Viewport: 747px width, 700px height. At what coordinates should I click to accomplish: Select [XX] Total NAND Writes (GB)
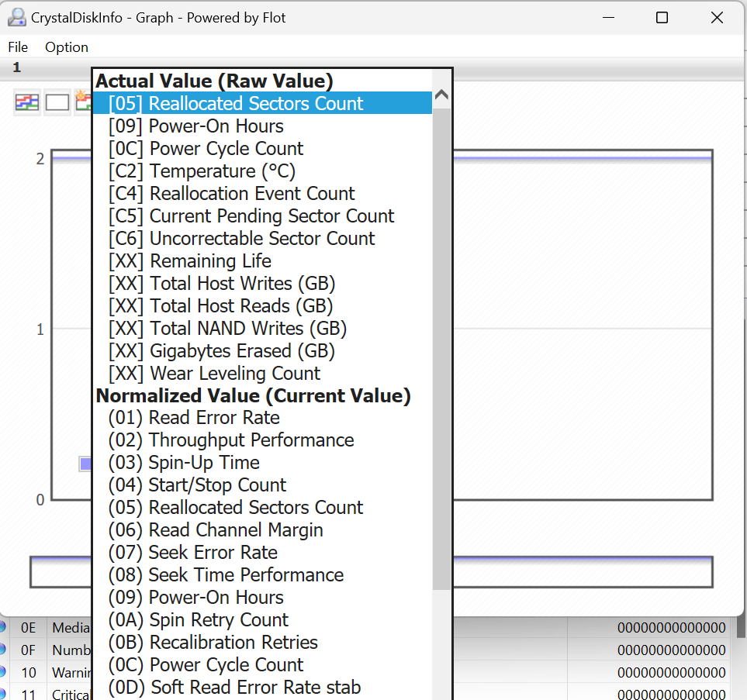coord(262,328)
